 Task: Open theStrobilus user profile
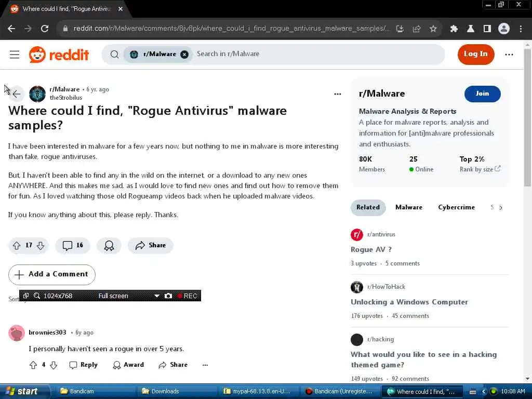click(66, 98)
